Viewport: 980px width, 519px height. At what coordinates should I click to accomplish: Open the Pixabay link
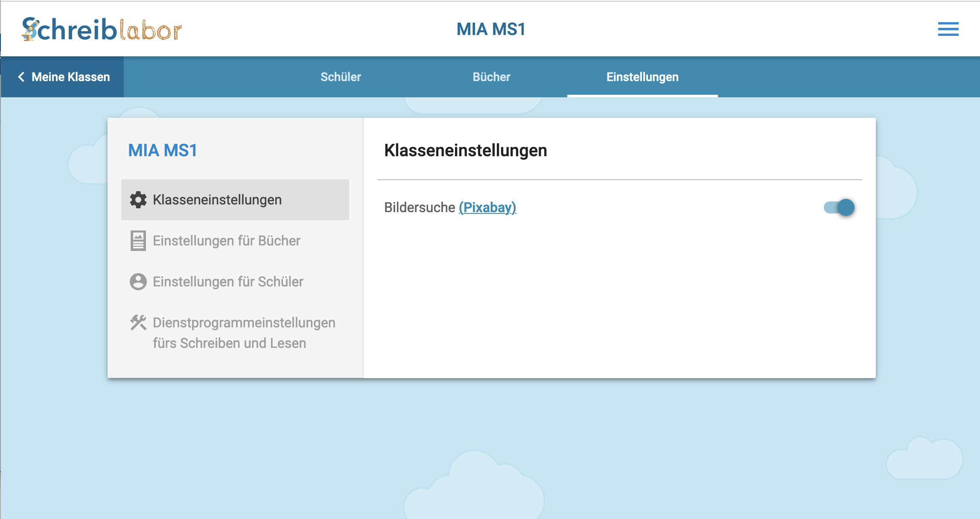[487, 207]
